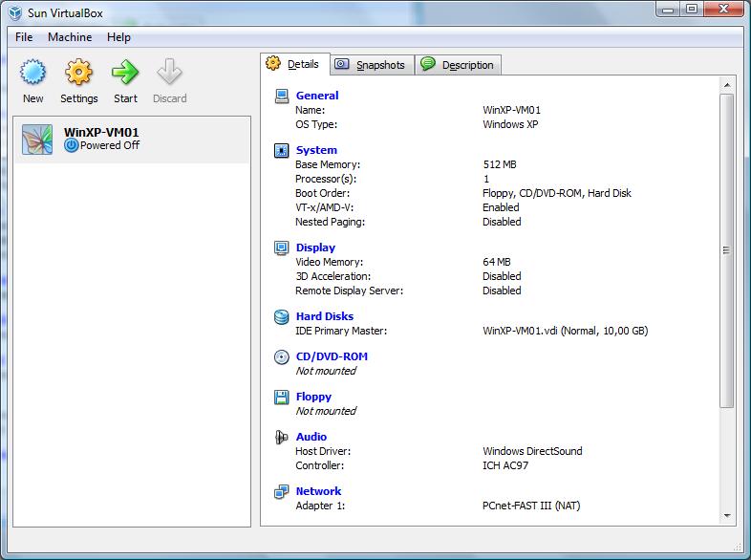Switch to the Snapshots tab
The image size is (751, 560).
coord(373,65)
